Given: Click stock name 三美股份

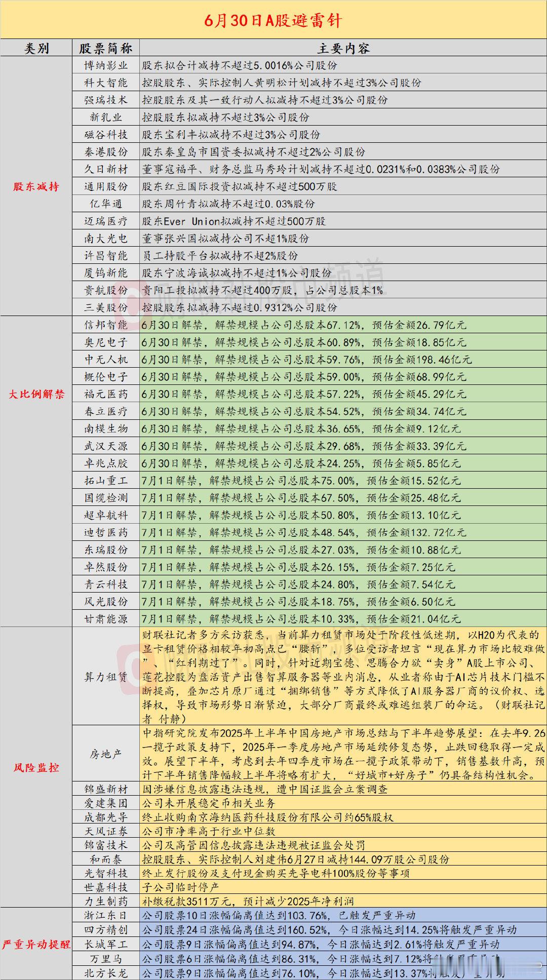Looking at the screenshot, I should (106, 307).
